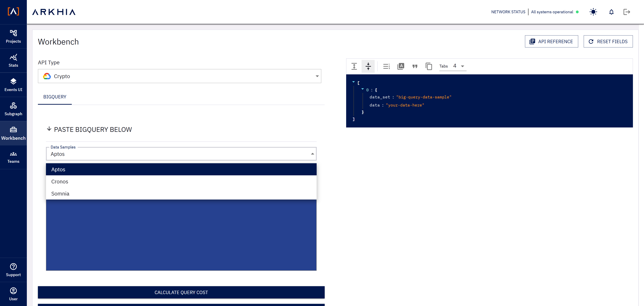644x306 pixels.
Task: Click the Google Cloud icon beside Crypto
Action: 47,76
